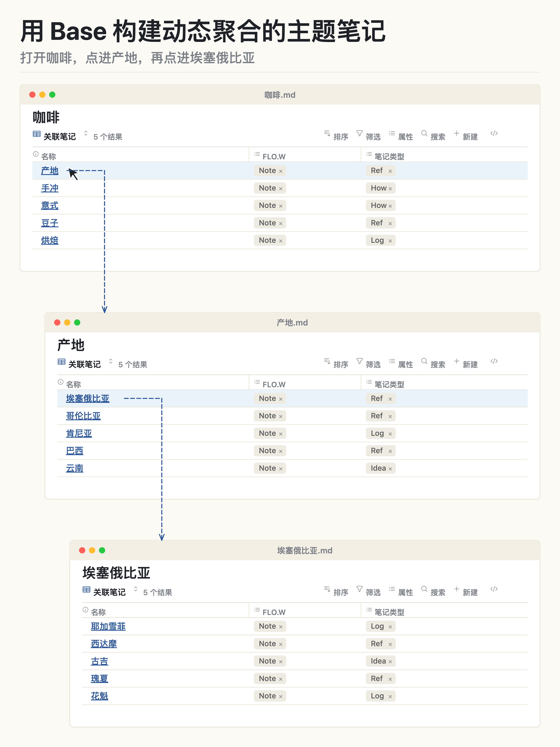This screenshot has width=560, height=747.
Task: Click table view icon in 产地.md window
Action: click(x=61, y=362)
